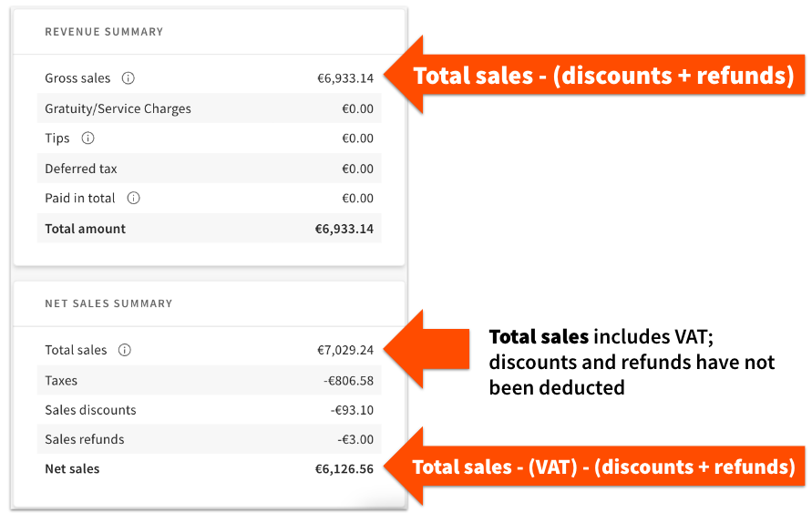Click the Sales refunds row label
812x513 pixels.
[85, 439]
